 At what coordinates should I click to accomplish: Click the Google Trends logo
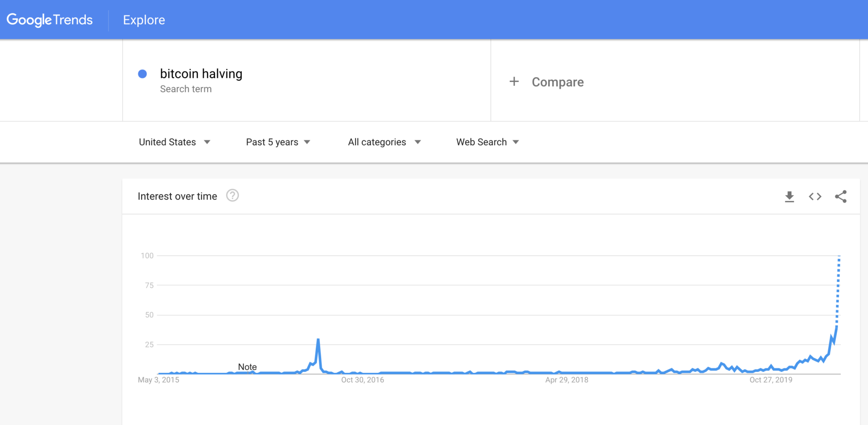tap(50, 20)
